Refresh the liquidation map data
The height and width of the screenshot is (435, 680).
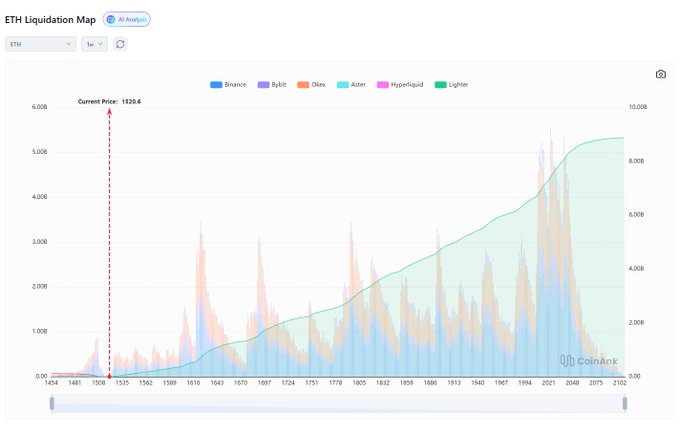pos(120,44)
